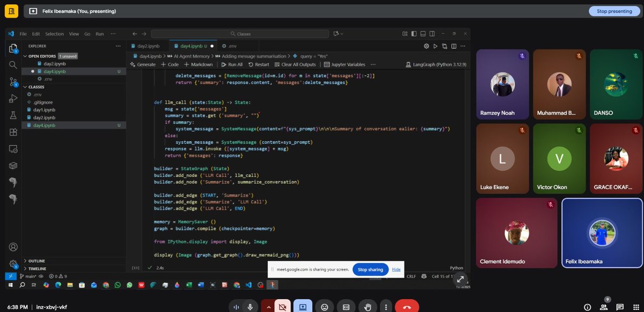Viewport: 644px width, 312px height.
Task: Hide the screen sharing notification bar
Action: [x=396, y=270]
